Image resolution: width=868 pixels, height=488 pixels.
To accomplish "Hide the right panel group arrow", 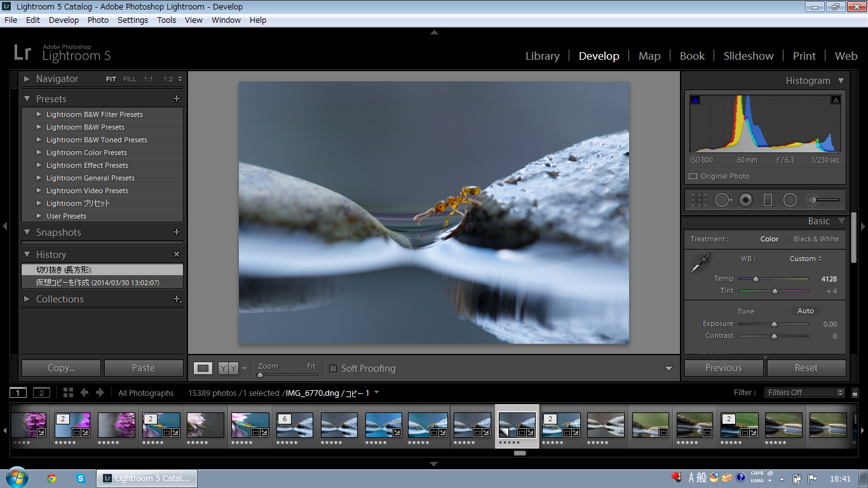I will click(x=863, y=226).
